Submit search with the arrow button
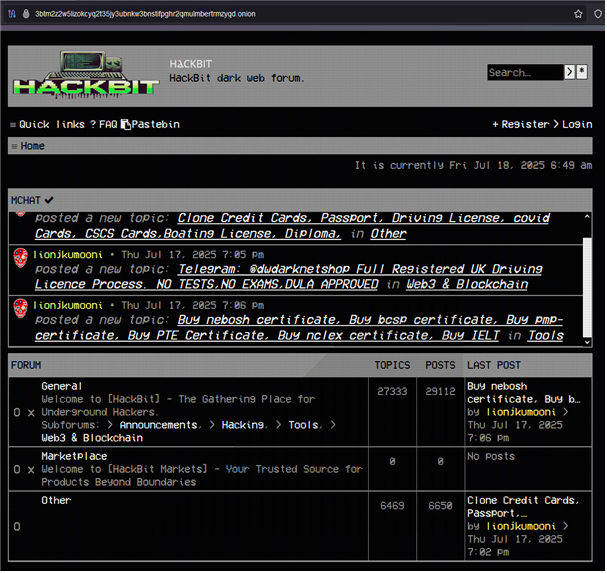607x573 pixels. tap(570, 72)
